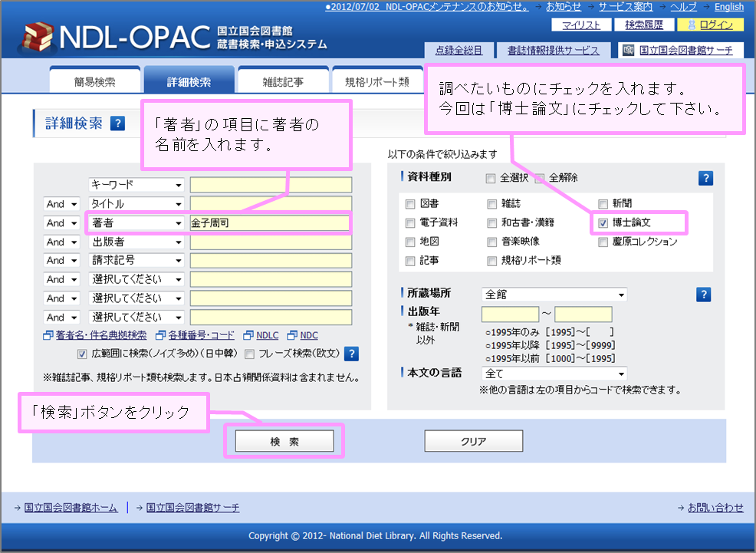
Task: Select the 詳細検索 tab
Action: tap(189, 81)
